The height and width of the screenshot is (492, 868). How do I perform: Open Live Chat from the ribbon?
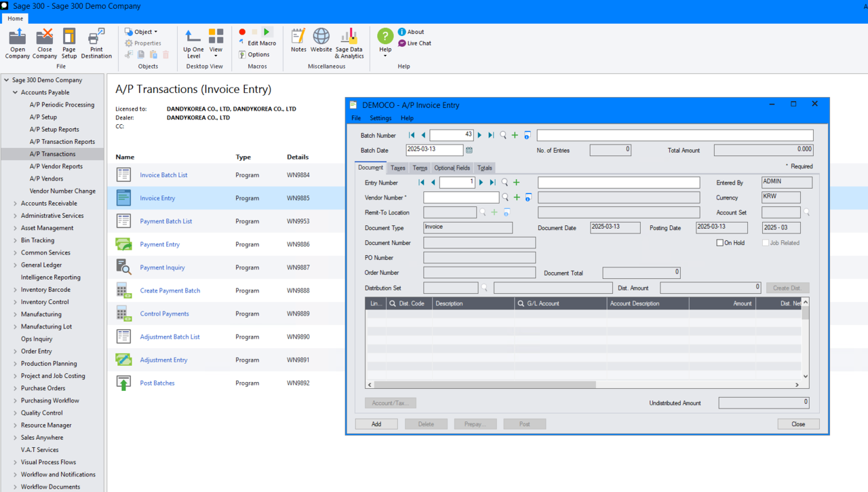point(414,43)
